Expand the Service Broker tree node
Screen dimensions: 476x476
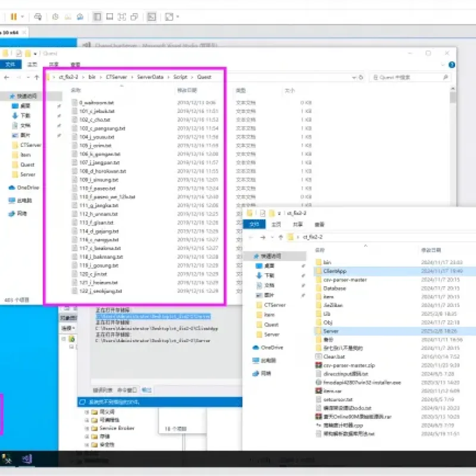87,428
